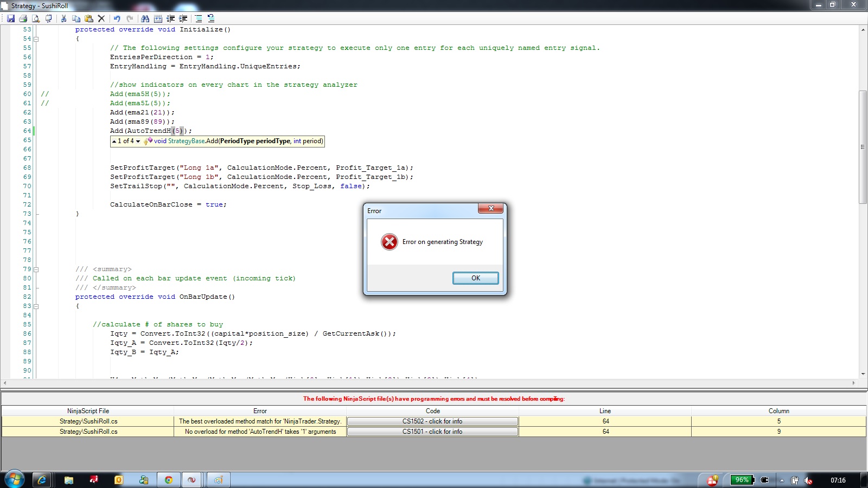Show hidden system tray icons arrow

click(782, 480)
